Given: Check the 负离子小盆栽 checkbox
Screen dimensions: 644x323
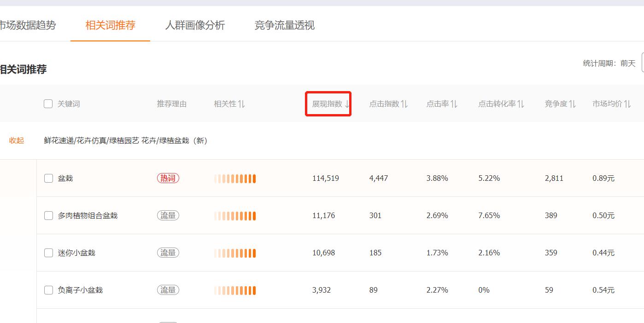Looking at the screenshot, I should point(48,290).
